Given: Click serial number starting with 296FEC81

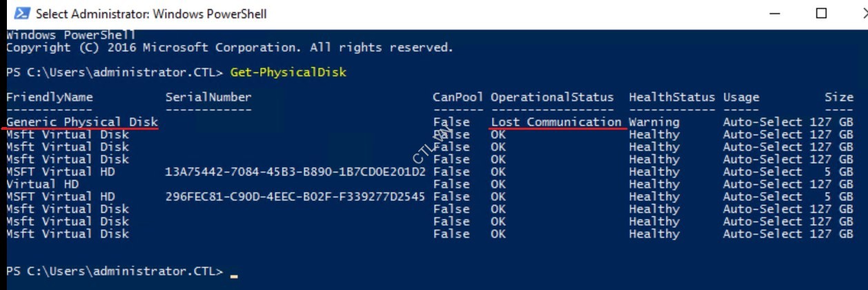Looking at the screenshot, I should (x=295, y=197).
